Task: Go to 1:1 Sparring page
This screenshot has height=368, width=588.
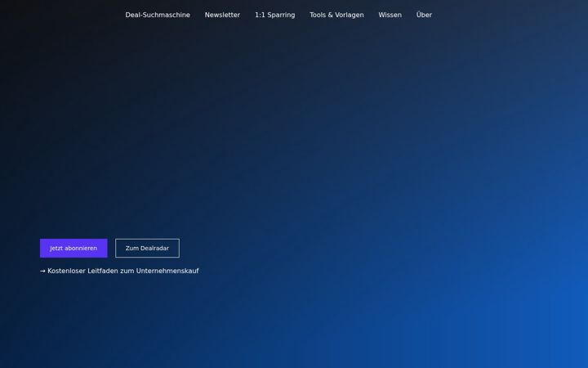Action: pos(275,15)
